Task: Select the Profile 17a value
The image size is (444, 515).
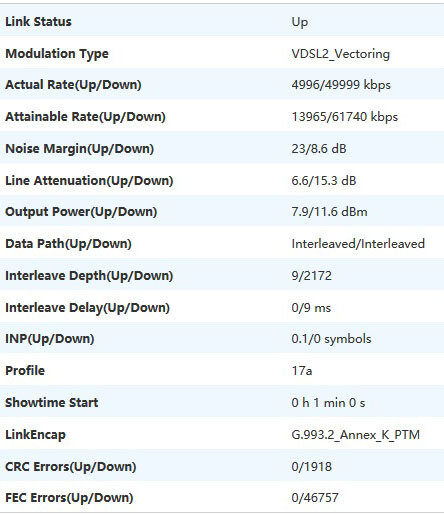Action: pyautogui.click(x=302, y=371)
